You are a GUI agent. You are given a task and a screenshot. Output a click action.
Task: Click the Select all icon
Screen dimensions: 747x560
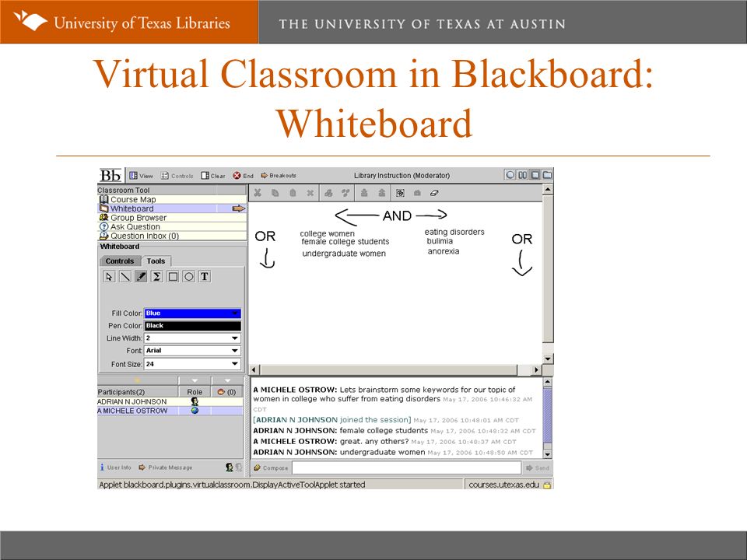click(400, 193)
